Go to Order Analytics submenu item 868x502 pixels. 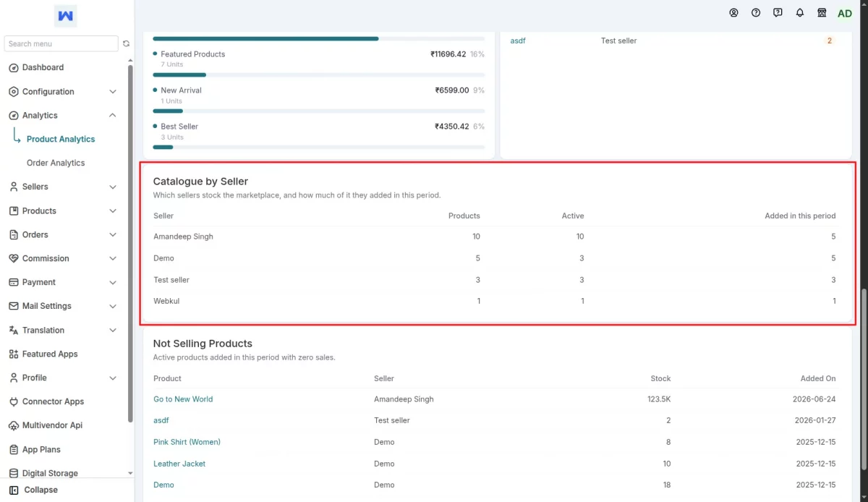[56, 163]
